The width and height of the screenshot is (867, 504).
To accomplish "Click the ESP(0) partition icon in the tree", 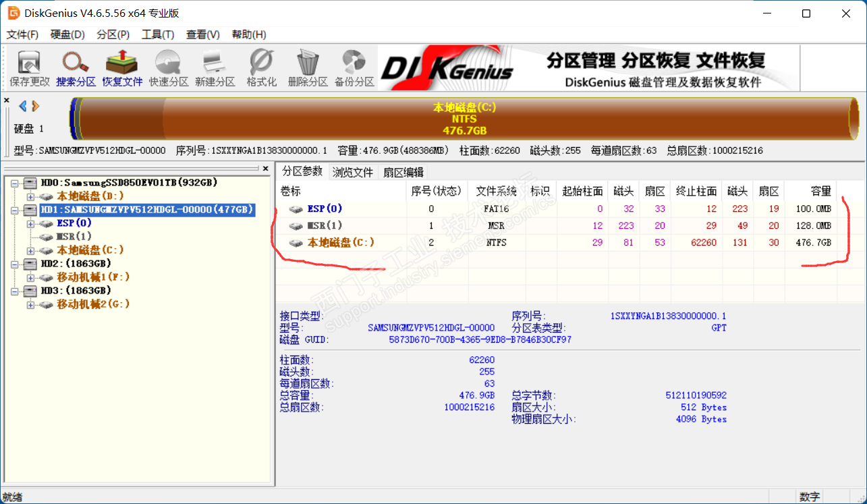I will click(x=47, y=223).
